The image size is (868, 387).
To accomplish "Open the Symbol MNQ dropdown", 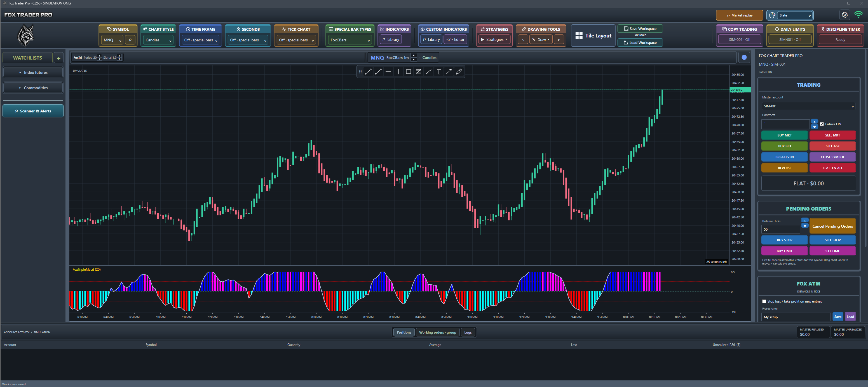I will [112, 40].
